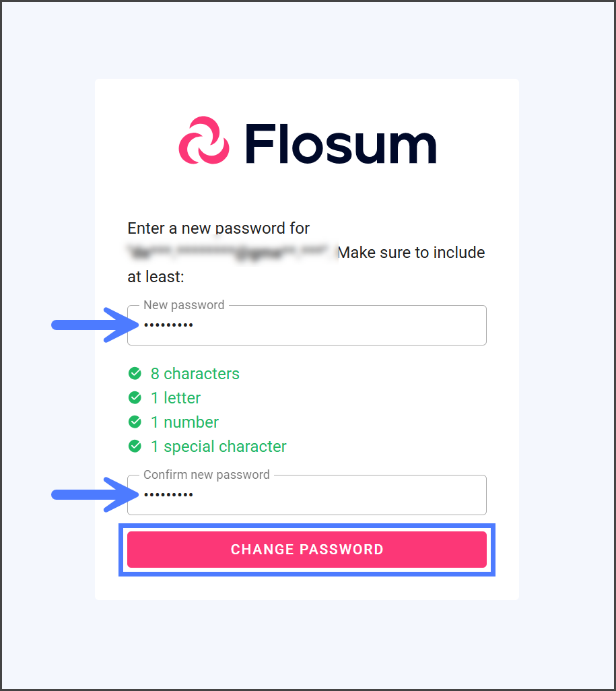Click the "Make sure to include" text
The width and height of the screenshot is (616, 691).
(x=411, y=253)
